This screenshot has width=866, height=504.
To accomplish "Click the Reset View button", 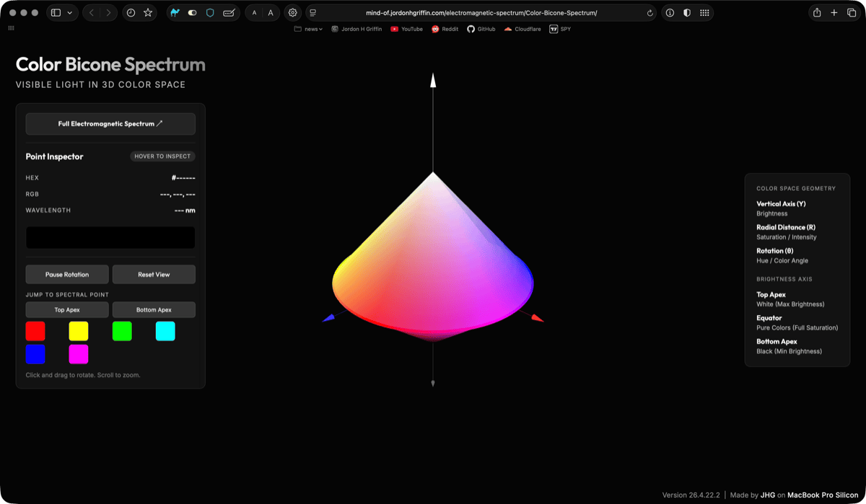I will [x=154, y=275].
